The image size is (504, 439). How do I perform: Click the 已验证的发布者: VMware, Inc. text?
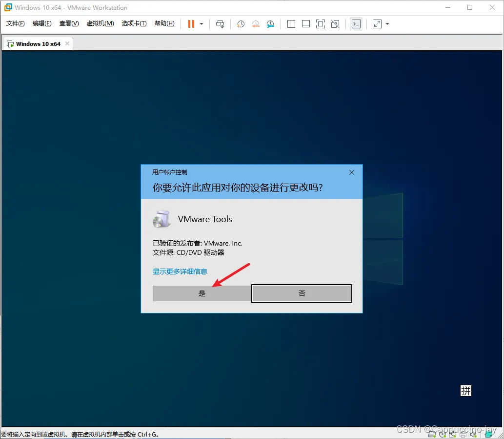(x=198, y=244)
